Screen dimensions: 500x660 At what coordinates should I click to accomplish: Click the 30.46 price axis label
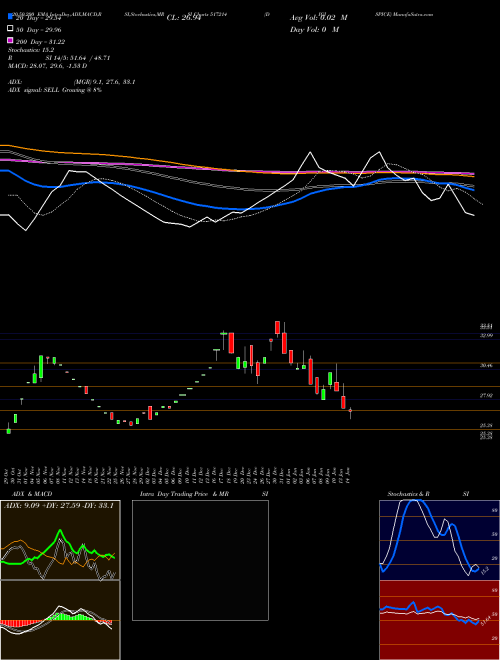[x=486, y=366]
